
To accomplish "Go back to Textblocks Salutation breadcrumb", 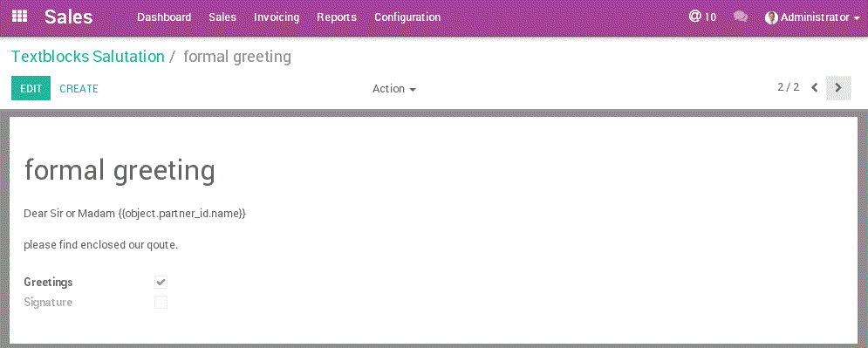I will coord(88,57).
